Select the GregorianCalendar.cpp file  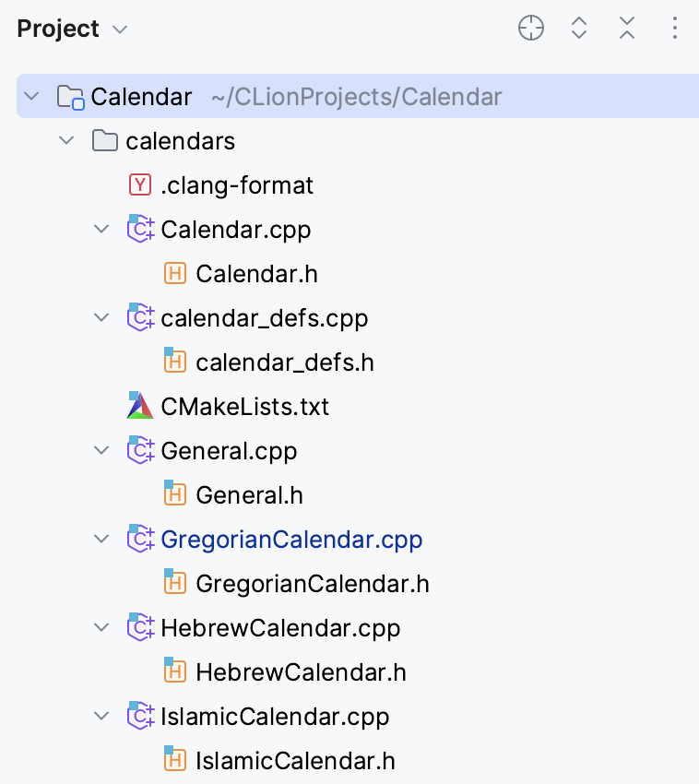(x=292, y=539)
